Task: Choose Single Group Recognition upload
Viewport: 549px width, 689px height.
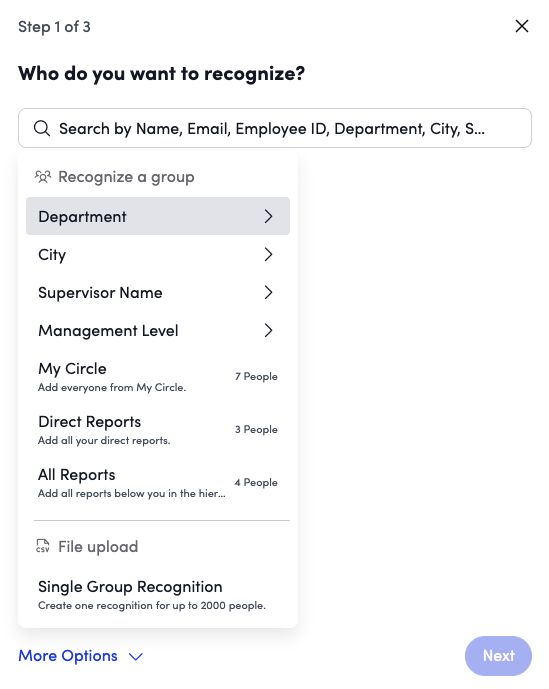Action: (158, 595)
